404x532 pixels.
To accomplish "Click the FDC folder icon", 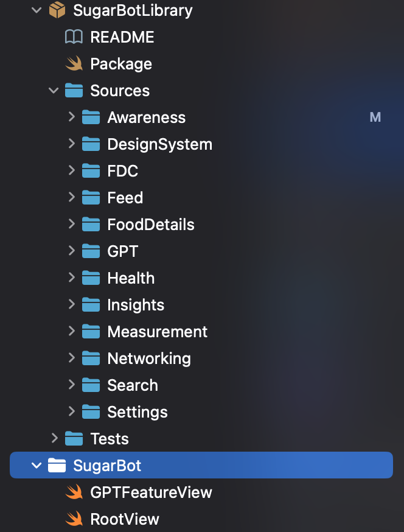I will pos(91,170).
